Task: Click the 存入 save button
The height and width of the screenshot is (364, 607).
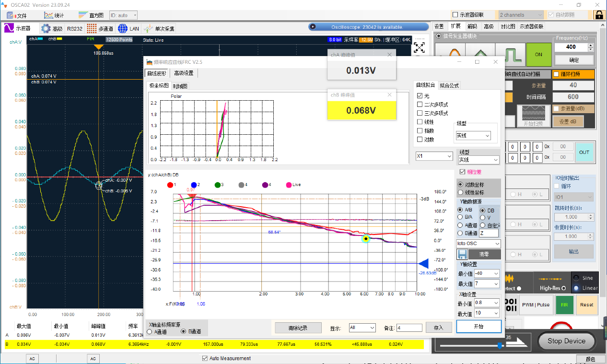Action: (439, 328)
